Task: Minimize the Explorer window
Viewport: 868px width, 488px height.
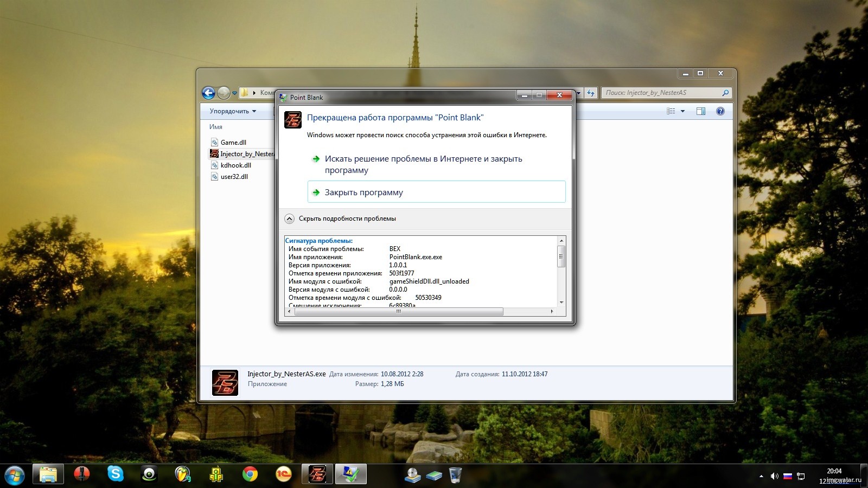Action: point(686,73)
